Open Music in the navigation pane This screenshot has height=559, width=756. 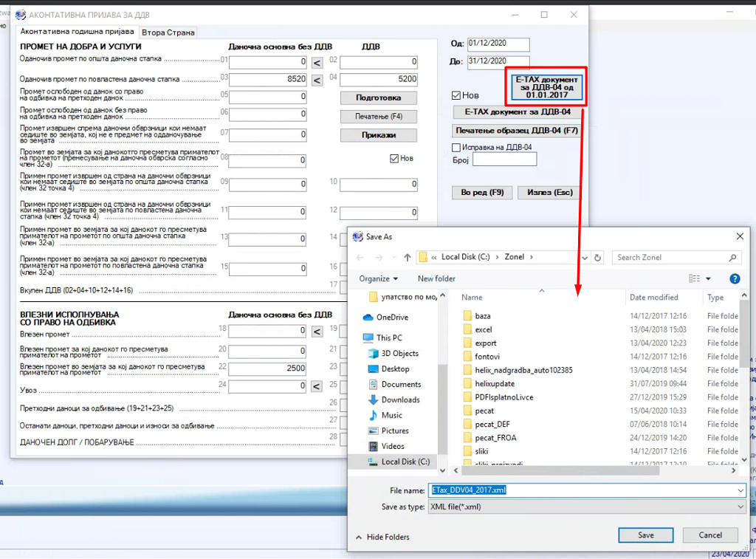pyautogui.click(x=391, y=415)
